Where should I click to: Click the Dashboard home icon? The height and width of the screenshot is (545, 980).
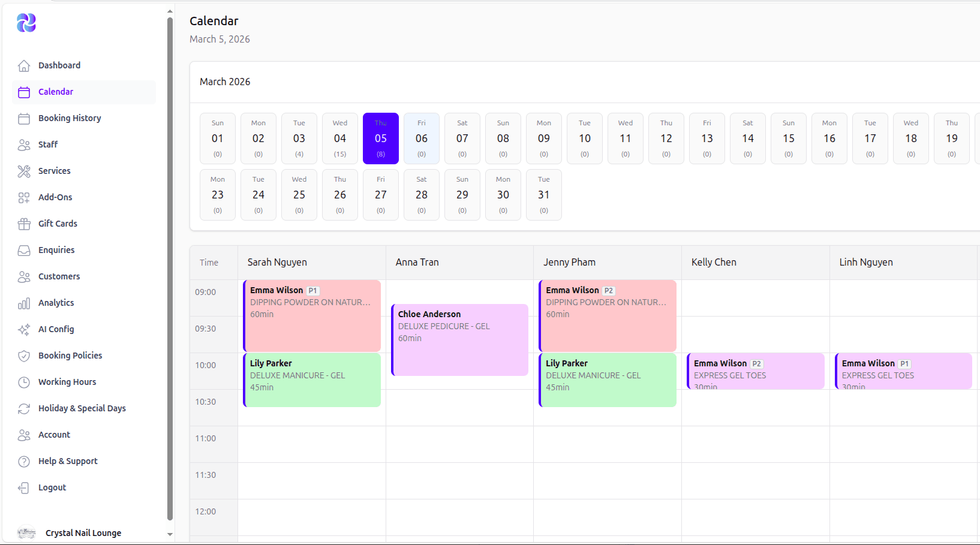tap(24, 65)
